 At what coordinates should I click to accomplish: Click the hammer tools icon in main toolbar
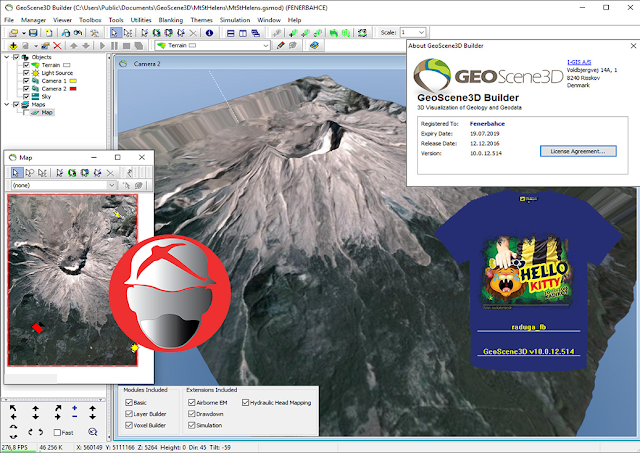(x=94, y=33)
